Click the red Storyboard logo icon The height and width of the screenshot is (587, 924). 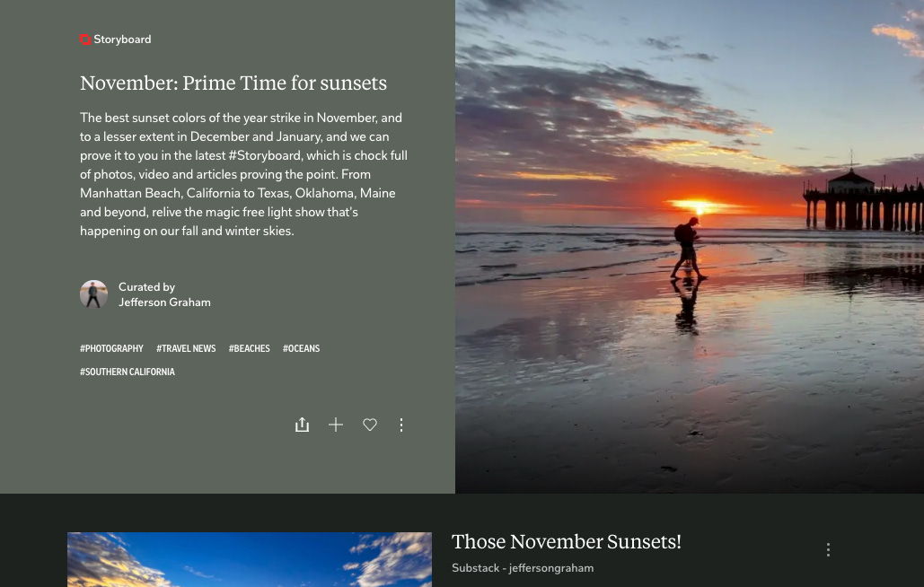tap(85, 39)
